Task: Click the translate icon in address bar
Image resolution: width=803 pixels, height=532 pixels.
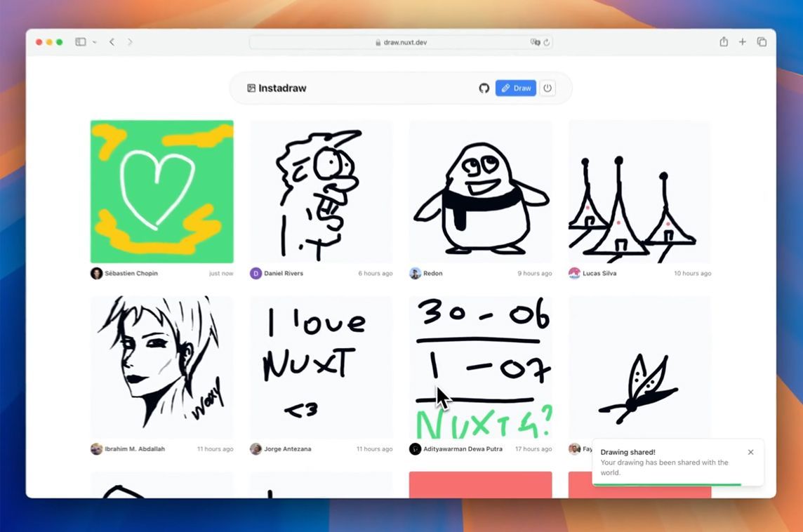Action: (535, 42)
